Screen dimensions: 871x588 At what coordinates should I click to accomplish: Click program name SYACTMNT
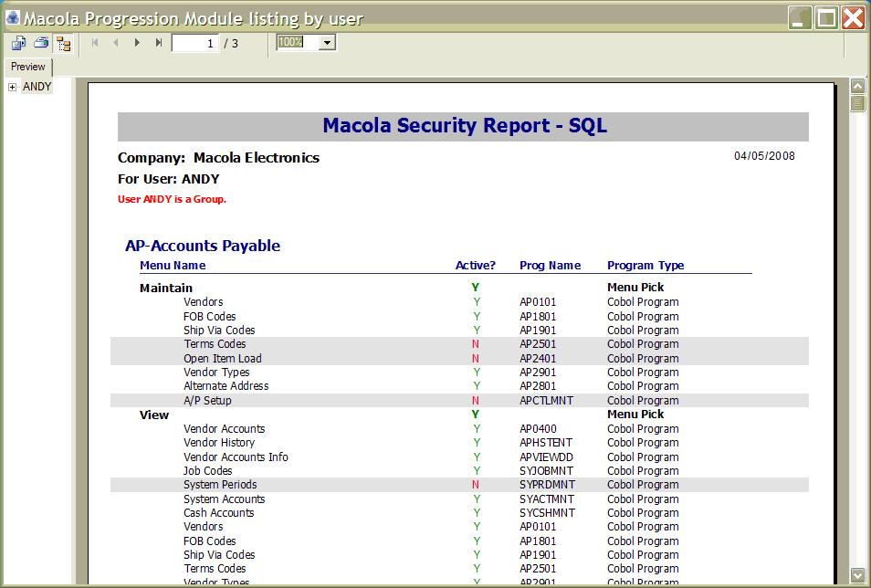[547, 499]
